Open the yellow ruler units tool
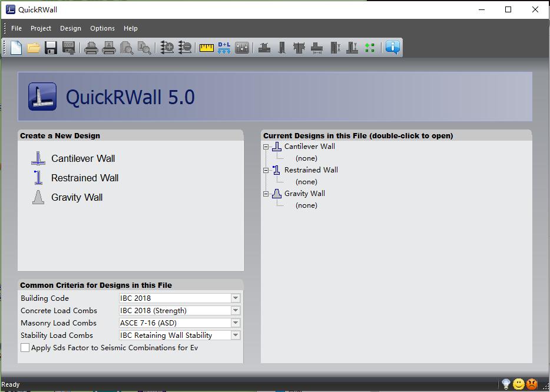The image size is (550, 392). tap(207, 48)
